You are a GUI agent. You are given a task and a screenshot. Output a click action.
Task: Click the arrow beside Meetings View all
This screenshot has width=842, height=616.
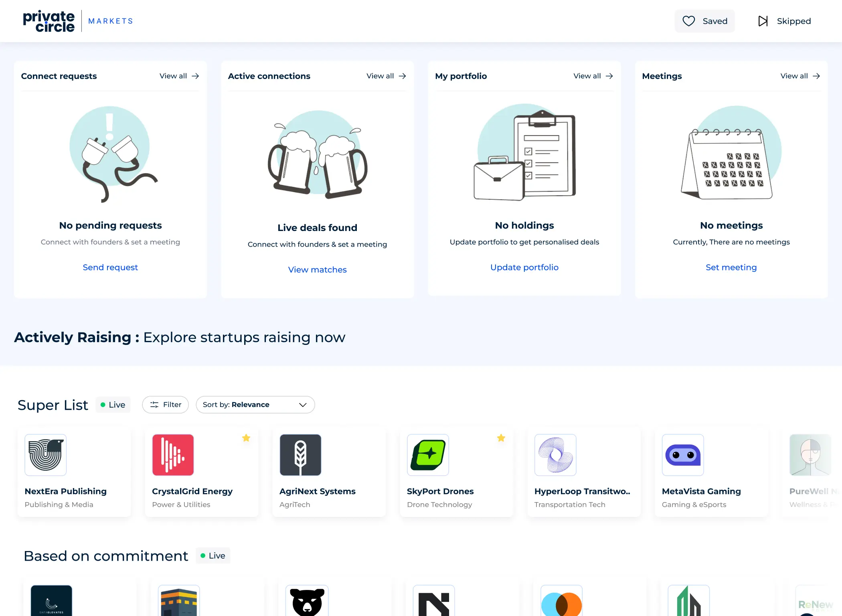(x=816, y=76)
